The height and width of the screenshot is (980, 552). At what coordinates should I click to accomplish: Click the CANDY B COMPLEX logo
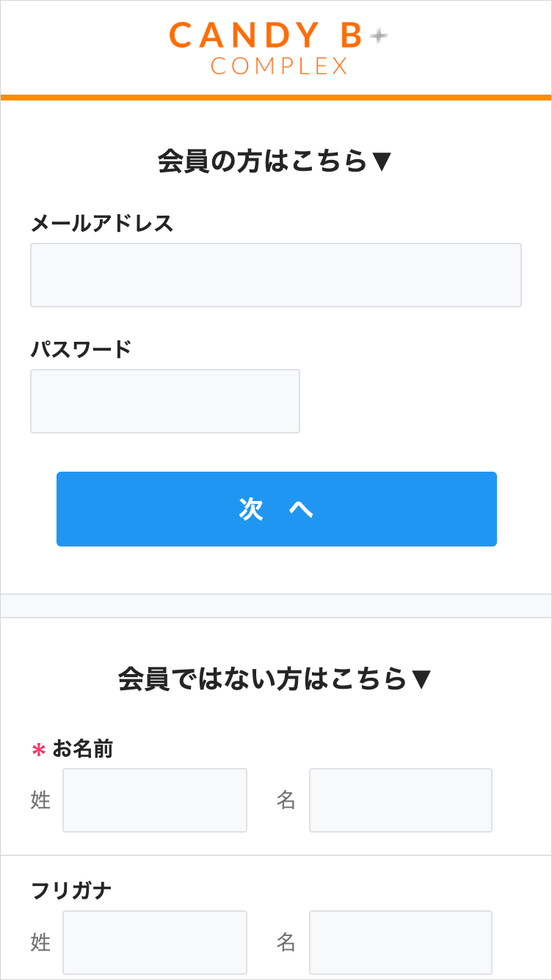click(275, 48)
